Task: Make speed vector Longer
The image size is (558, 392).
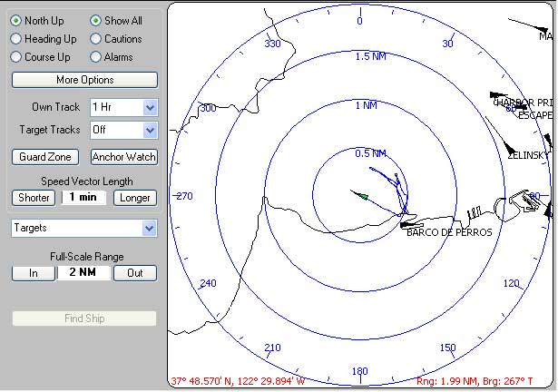Action: pyautogui.click(x=134, y=198)
